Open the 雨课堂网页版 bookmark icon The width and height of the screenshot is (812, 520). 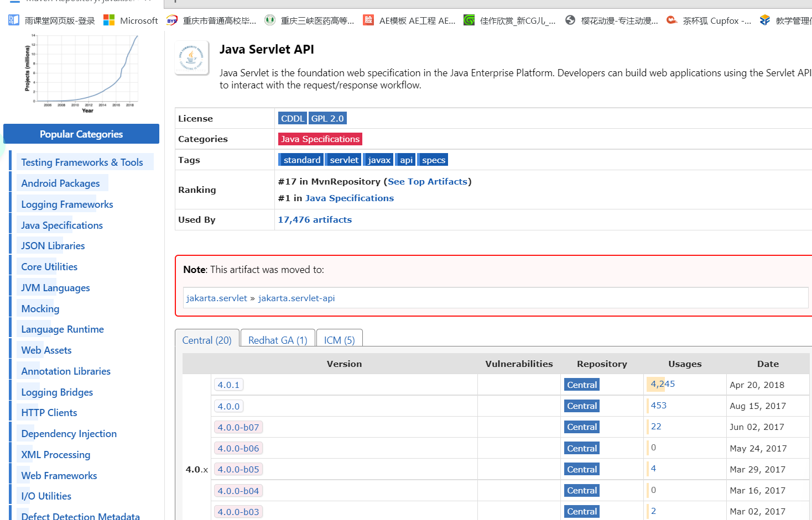(x=14, y=20)
